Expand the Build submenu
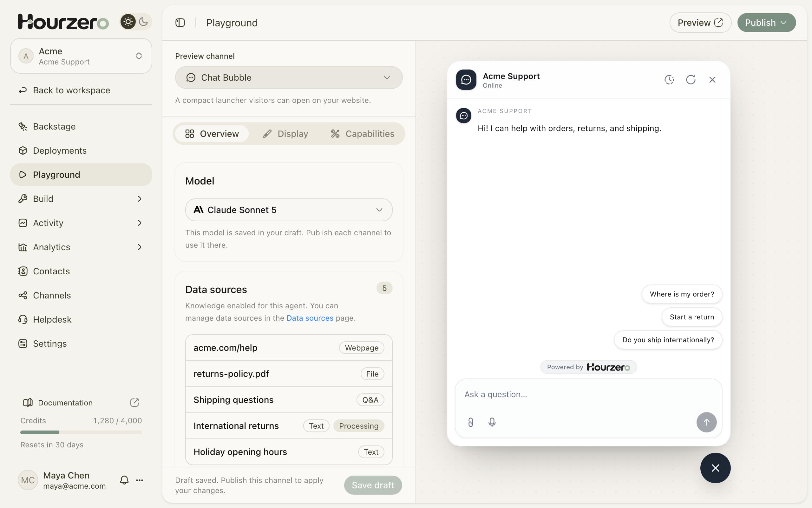Image resolution: width=812 pixels, height=508 pixels. pos(81,199)
